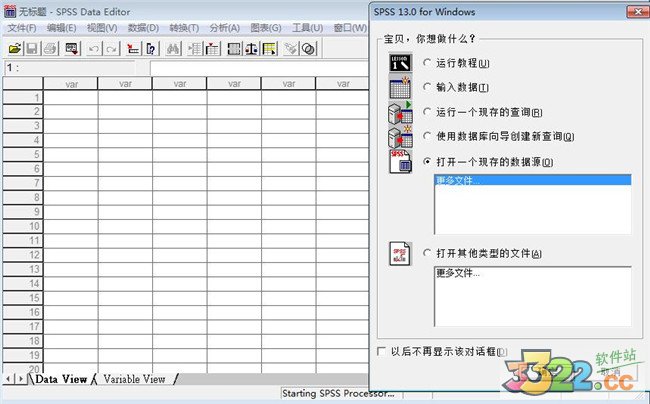The image size is (650, 404).
Task: Open the 编辑(E) menu
Action: pos(61,28)
